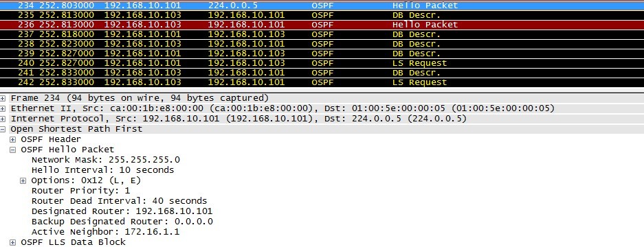The width and height of the screenshot is (644, 247).
Task: Select packet 238 DB Descr. row
Action: [x=322, y=44]
